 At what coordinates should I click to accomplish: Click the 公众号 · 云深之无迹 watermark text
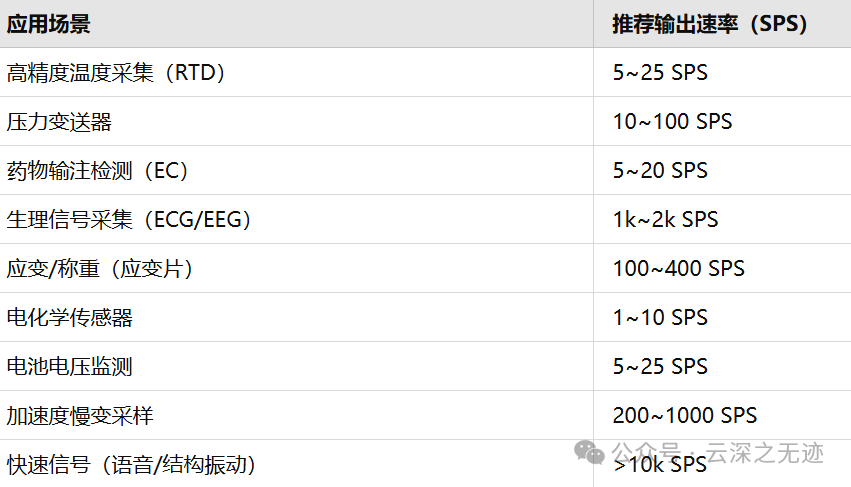pos(717,452)
